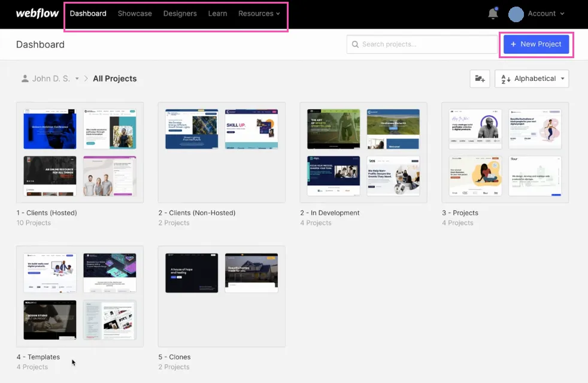Open the 5 - Clones folder thumbnail

tap(222, 296)
